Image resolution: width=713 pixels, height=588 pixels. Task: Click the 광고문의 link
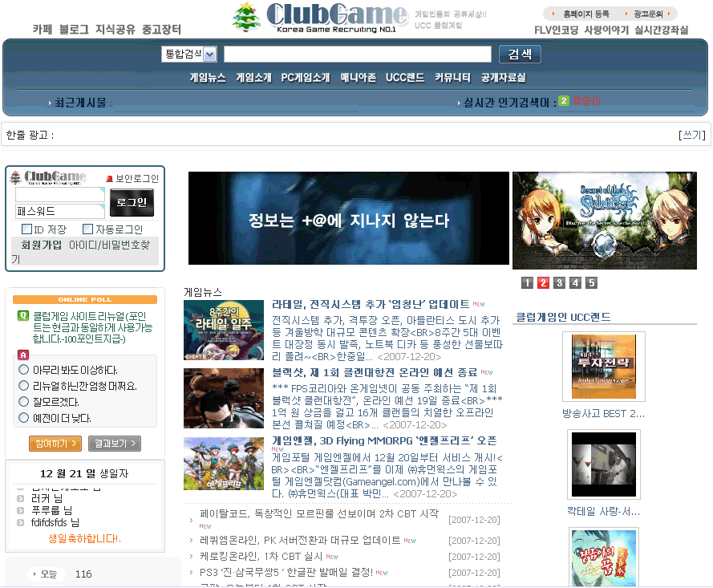(x=648, y=14)
